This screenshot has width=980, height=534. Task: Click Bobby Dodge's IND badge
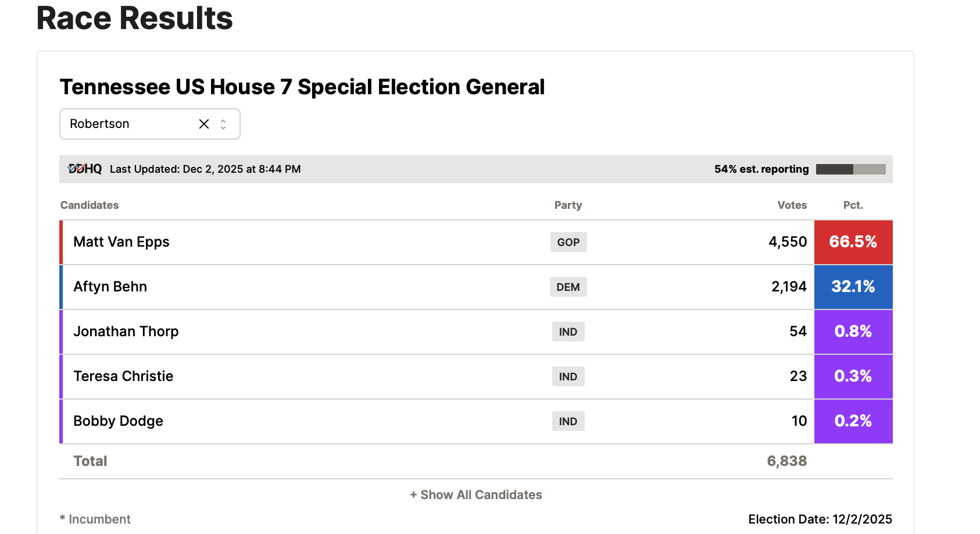pos(568,422)
